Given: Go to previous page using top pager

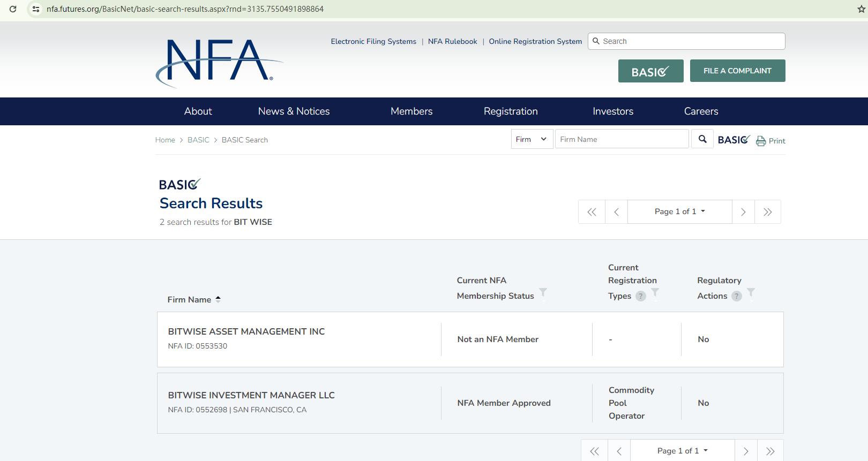Looking at the screenshot, I should pos(617,212).
